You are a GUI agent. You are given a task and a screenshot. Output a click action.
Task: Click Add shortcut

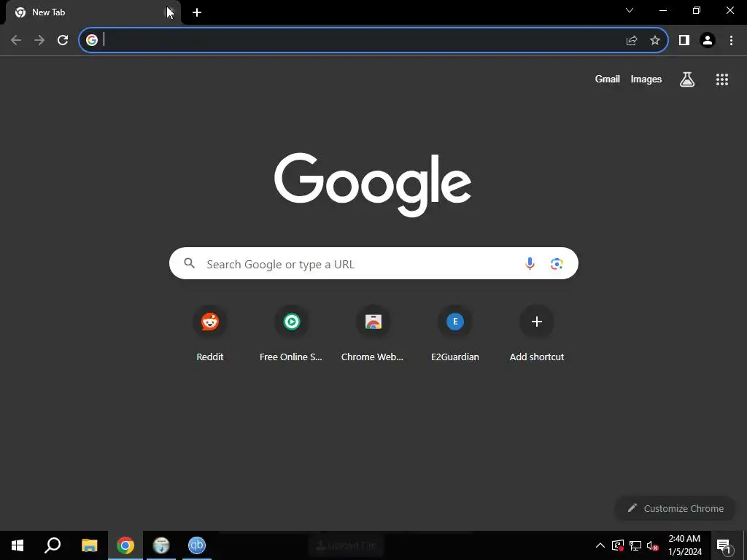537,333
